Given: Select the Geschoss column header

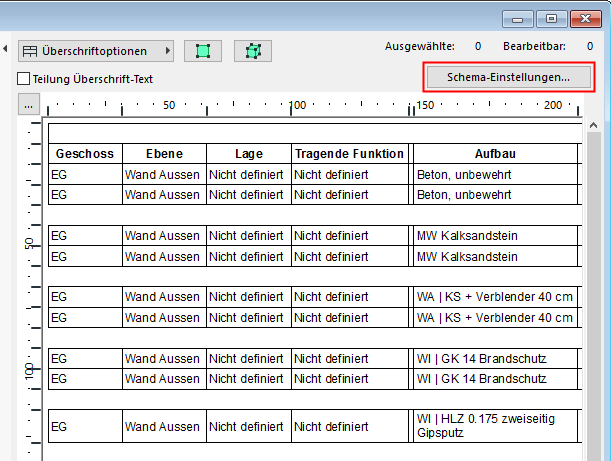Looking at the screenshot, I should (x=85, y=154).
